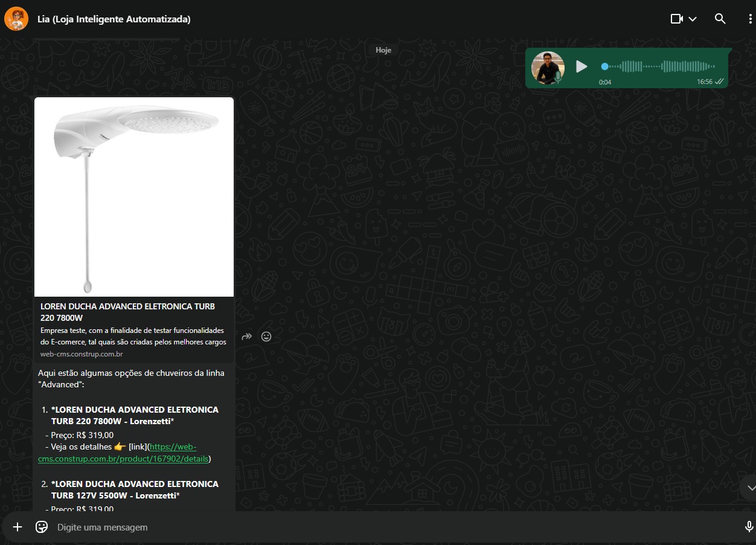Search within this conversation
Image resolution: width=756 pixels, height=545 pixels.
click(720, 19)
